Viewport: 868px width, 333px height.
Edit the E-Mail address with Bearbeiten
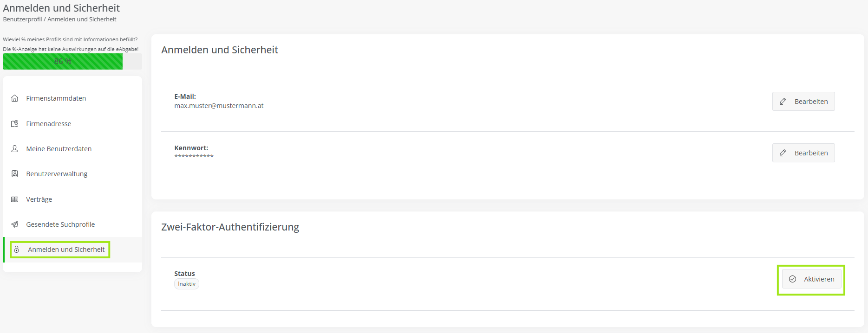803,102
